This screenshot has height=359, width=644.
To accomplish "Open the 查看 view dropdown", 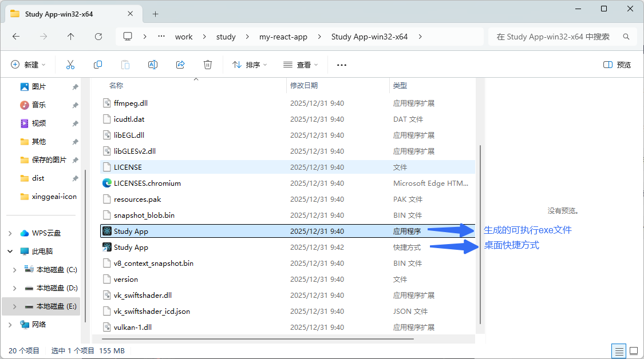I will pyautogui.click(x=301, y=65).
